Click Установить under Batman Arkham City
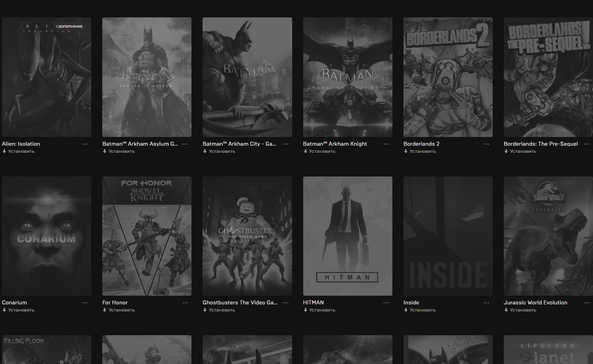 coord(219,151)
